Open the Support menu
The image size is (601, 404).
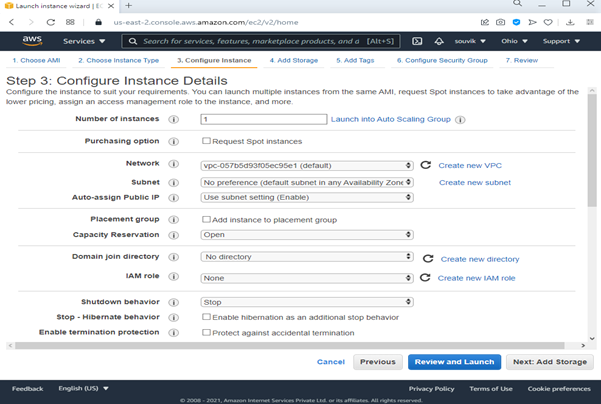pos(561,41)
